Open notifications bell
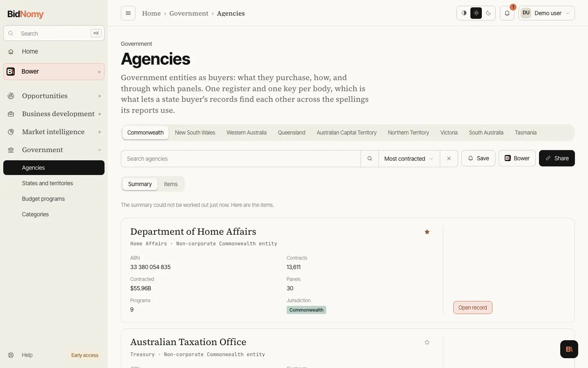 [507, 13]
